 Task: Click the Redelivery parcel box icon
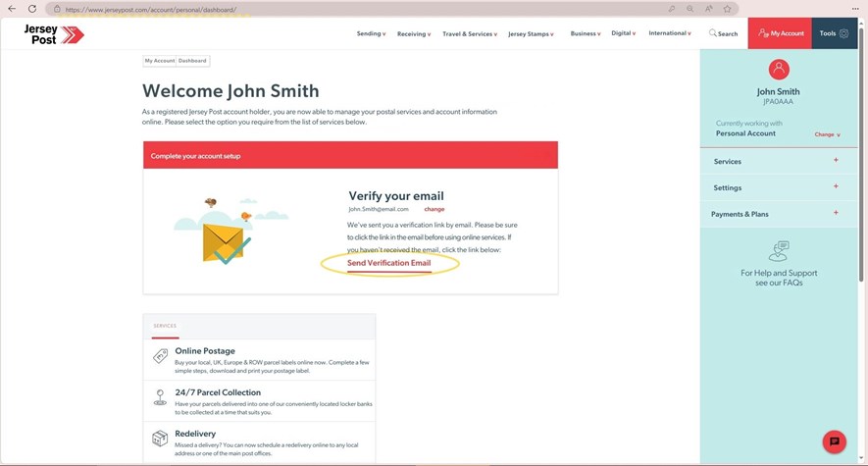(x=160, y=438)
